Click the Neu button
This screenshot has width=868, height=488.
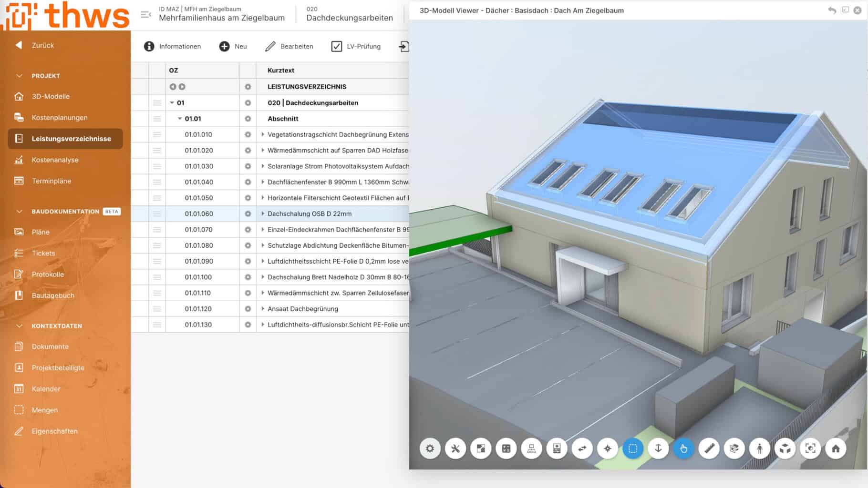[x=233, y=46]
